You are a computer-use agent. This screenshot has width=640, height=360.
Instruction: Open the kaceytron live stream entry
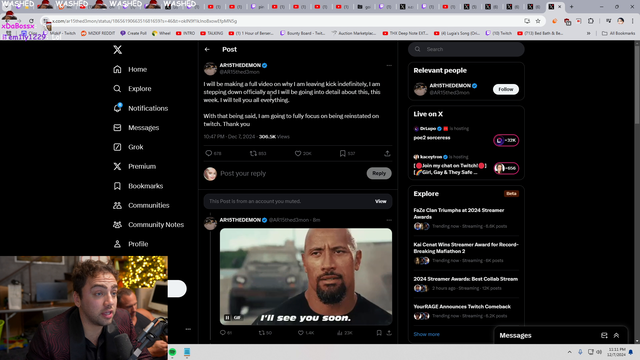pos(466,165)
